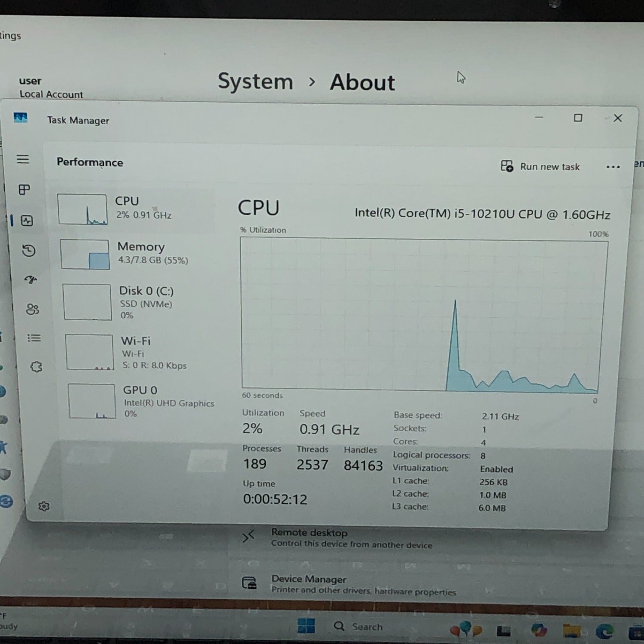Click the Remote desktop icon in Settings

(x=248, y=537)
